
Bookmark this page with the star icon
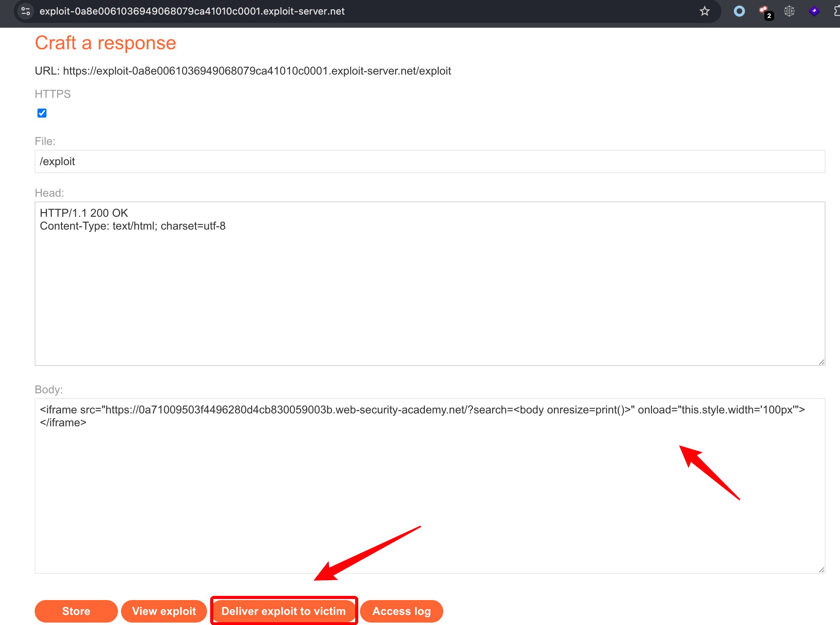tap(704, 11)
